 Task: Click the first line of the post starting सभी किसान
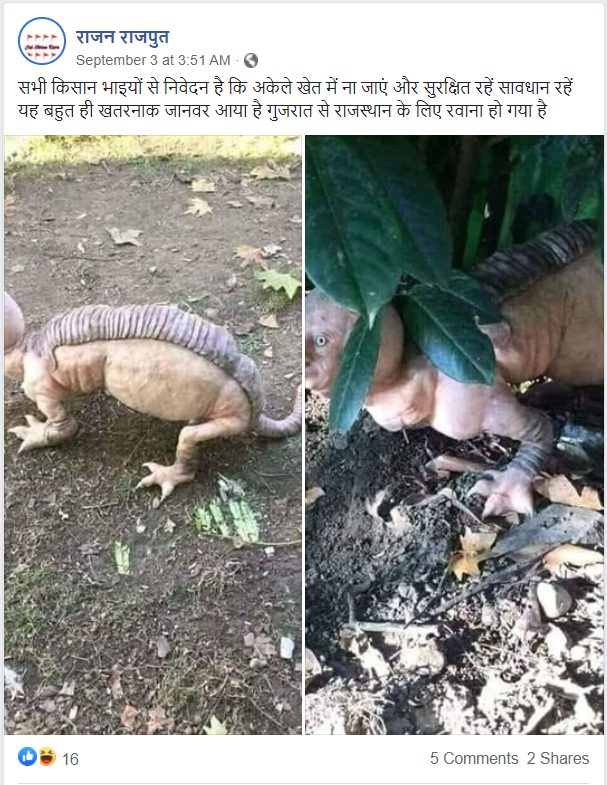pos(295,88)
